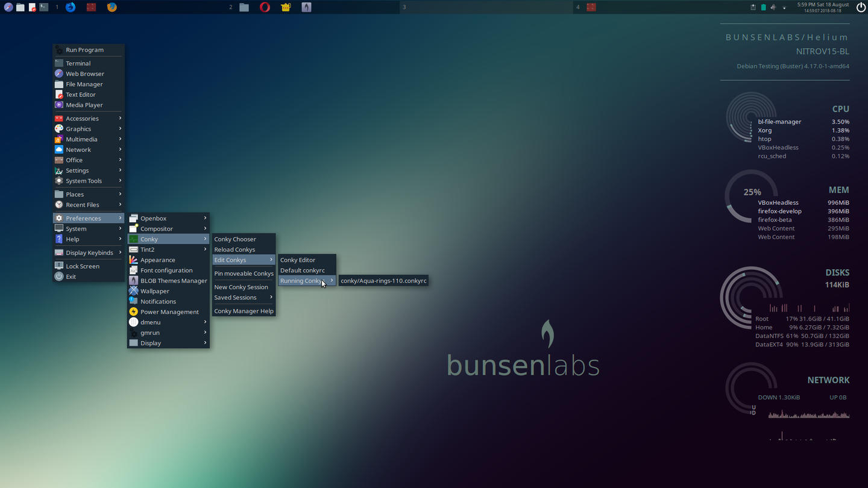Viewport: 868px width, 488px height.
Task: Open Font configuration
Action: (168, 271)
